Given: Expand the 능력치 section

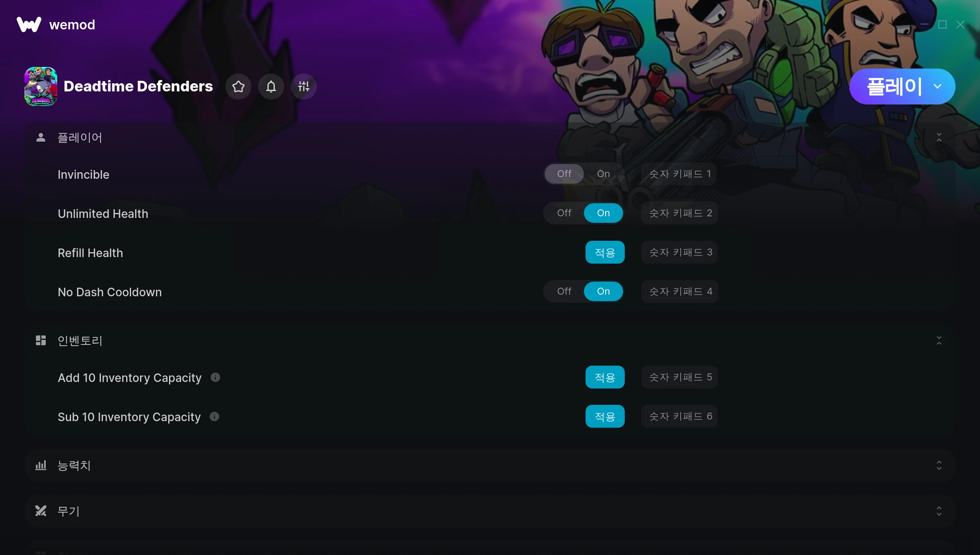Looking at the screenshot, I should [939, 465].
